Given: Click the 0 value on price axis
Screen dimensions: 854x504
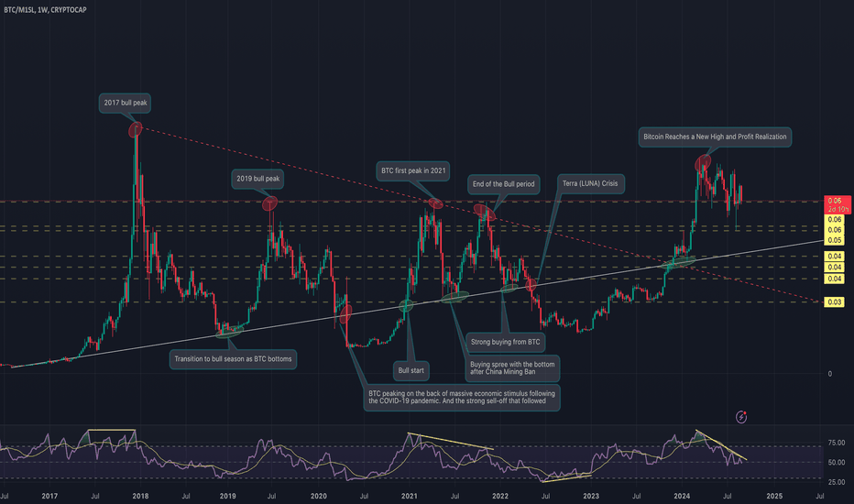Looking at the screenshot, I should point(830,374).
